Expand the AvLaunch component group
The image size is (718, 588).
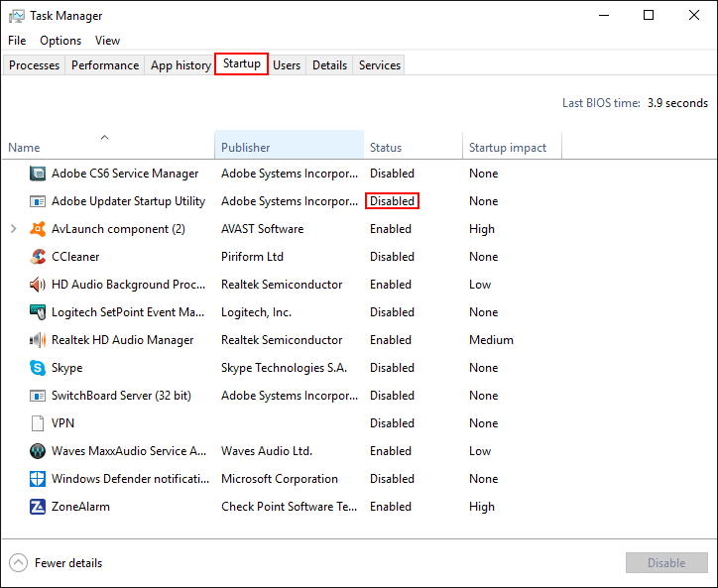(x=14, y=228)
